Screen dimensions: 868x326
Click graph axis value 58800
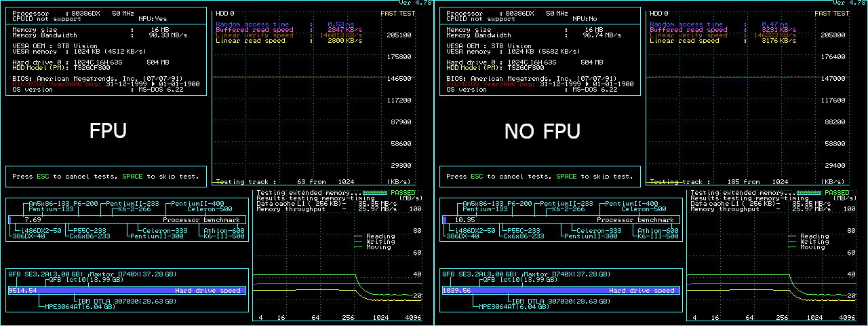click(x=833, y=144)
